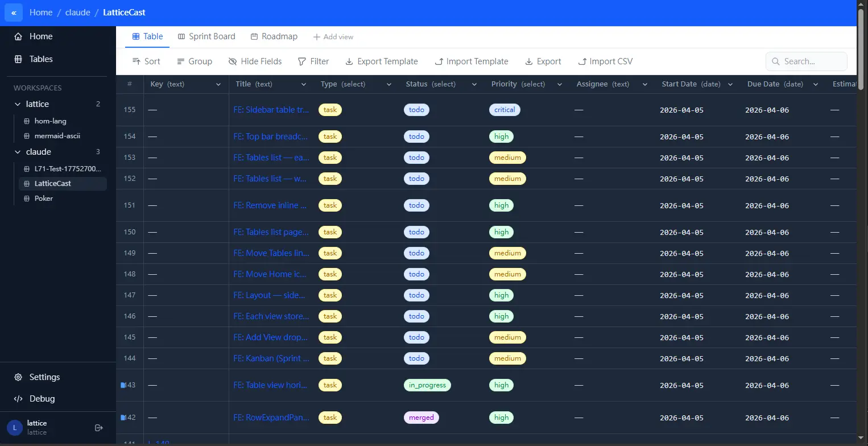Screen dimensions: 868x446
Task: Click the Add view button
Action: pos(333,37)
